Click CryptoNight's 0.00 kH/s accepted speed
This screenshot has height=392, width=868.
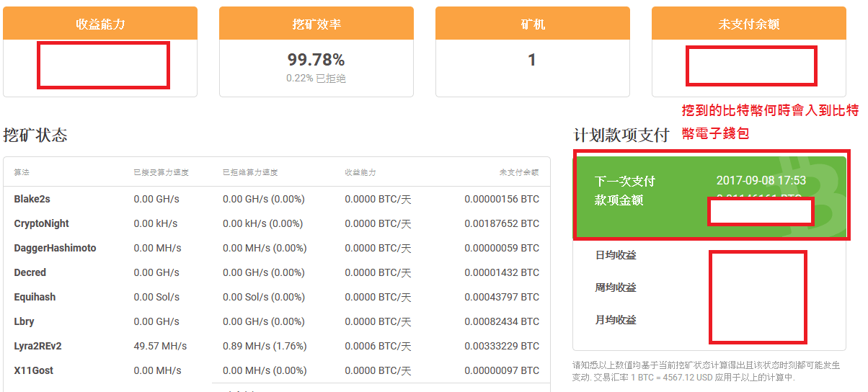click(x=155, y=223)
